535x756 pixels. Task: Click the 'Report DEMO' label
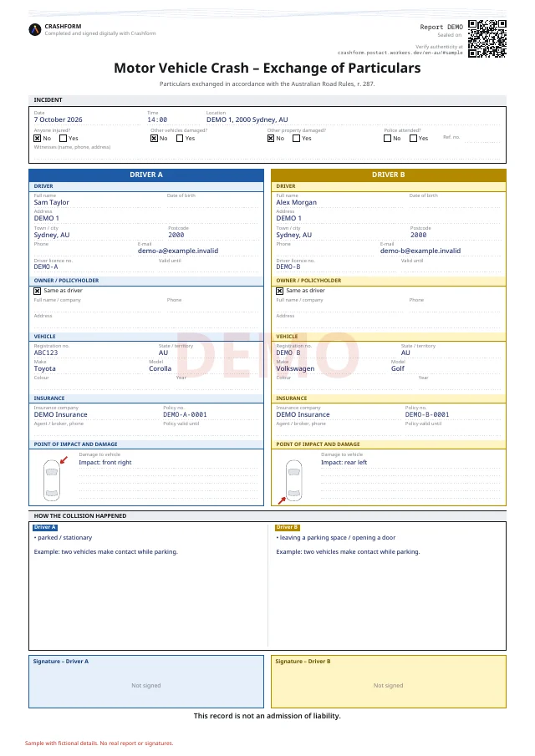coord(441,27)
